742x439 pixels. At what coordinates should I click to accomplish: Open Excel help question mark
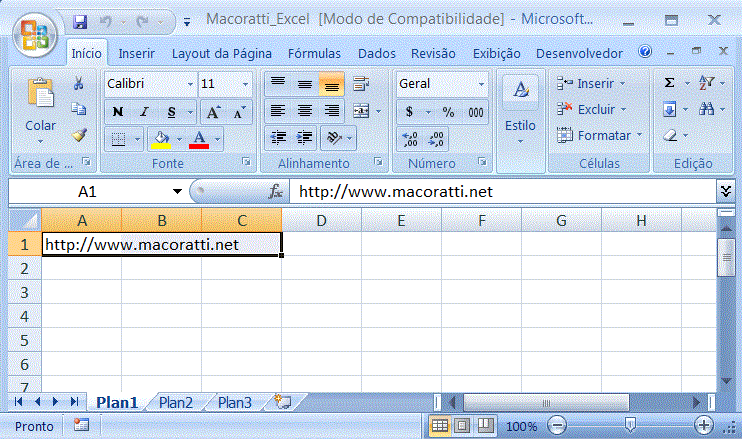click(645, 51)
